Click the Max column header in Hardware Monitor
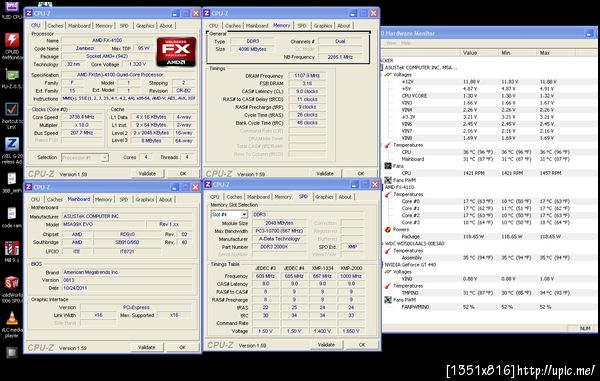Image resolution: width=600 pixels, height=381 pixels. 556,53
